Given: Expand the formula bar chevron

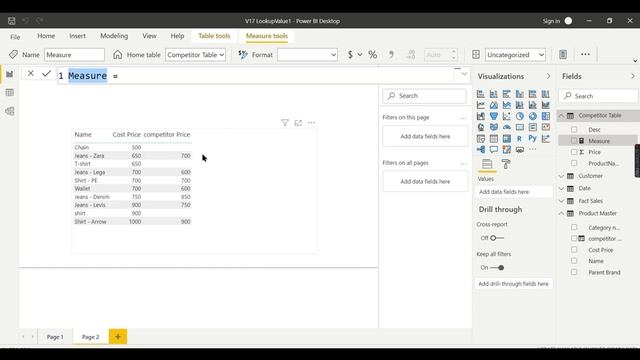Looking at the screenshot, I should (x=464, y=74).
